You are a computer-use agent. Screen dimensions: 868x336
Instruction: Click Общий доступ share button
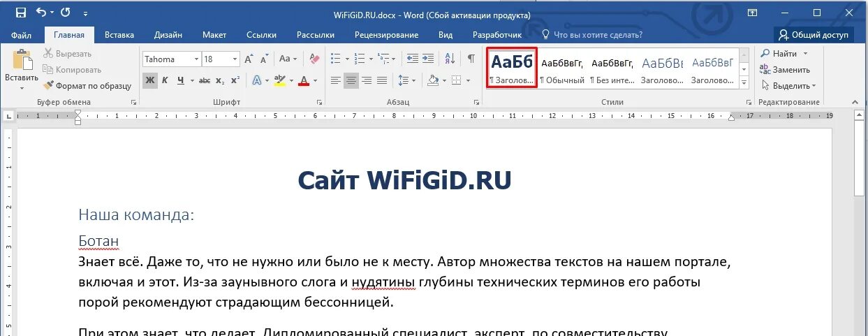pyautogui.click(x=814, y=35)
